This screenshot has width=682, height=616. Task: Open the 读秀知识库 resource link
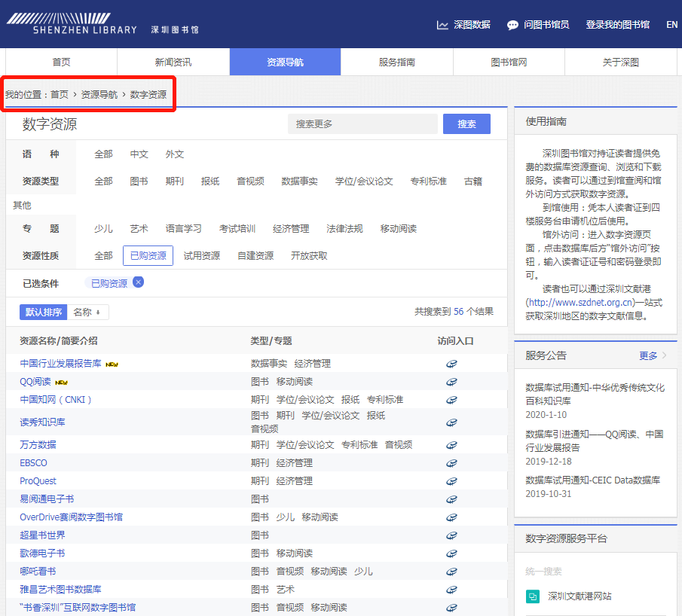pyautogui.click(x=43, y=422)
